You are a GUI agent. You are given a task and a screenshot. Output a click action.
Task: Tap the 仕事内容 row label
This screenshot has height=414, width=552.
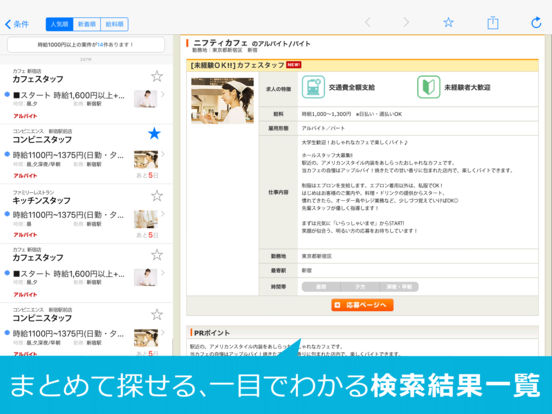point(278,192)
